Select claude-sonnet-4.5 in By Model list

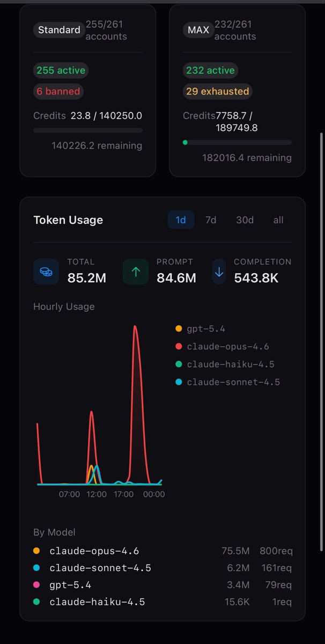[163, 568]
